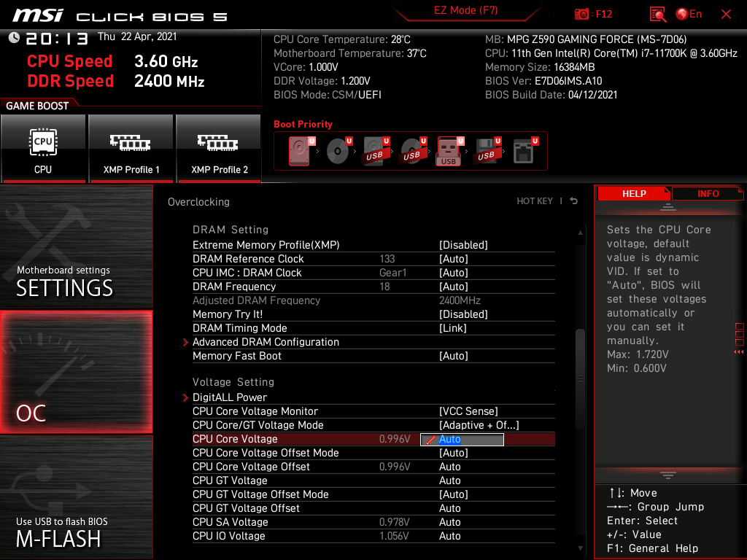Open CPU GT Voltage Offset Mode [Auto]
This screenshot has width=747, height=560.
pos(453,494)
